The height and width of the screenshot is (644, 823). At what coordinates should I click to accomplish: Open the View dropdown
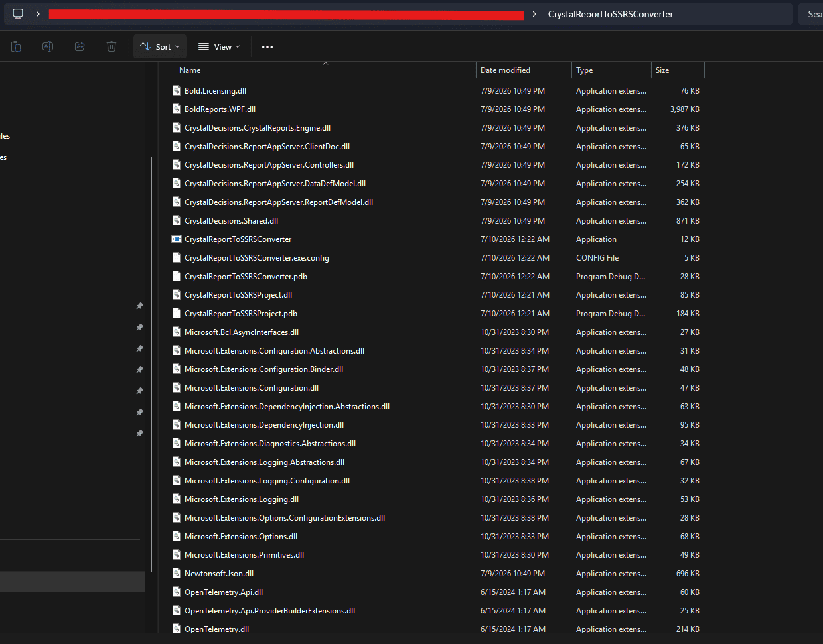[x=220, y=46]
